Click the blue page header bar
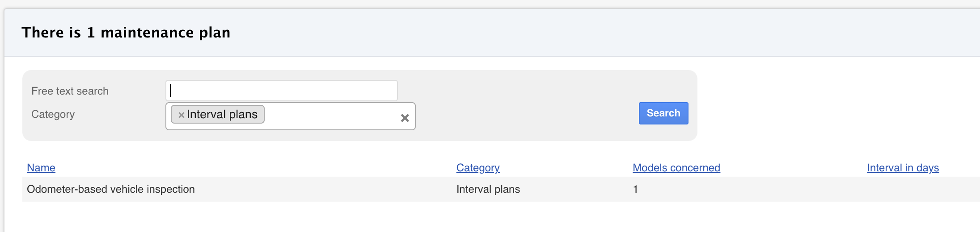The width and height of the screenshot is (980, 232). pos(536,33)
